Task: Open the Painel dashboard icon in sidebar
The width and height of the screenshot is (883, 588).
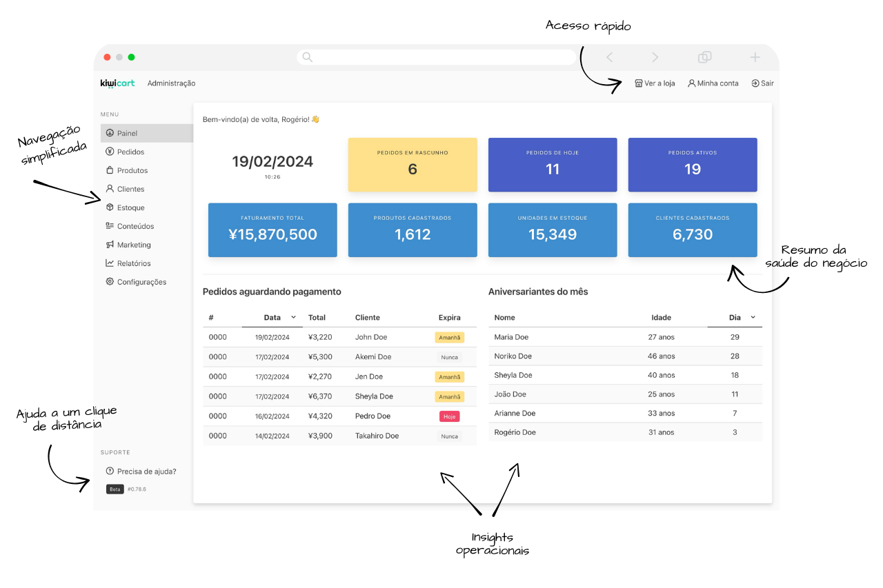Action: click(x=110, y=133)
